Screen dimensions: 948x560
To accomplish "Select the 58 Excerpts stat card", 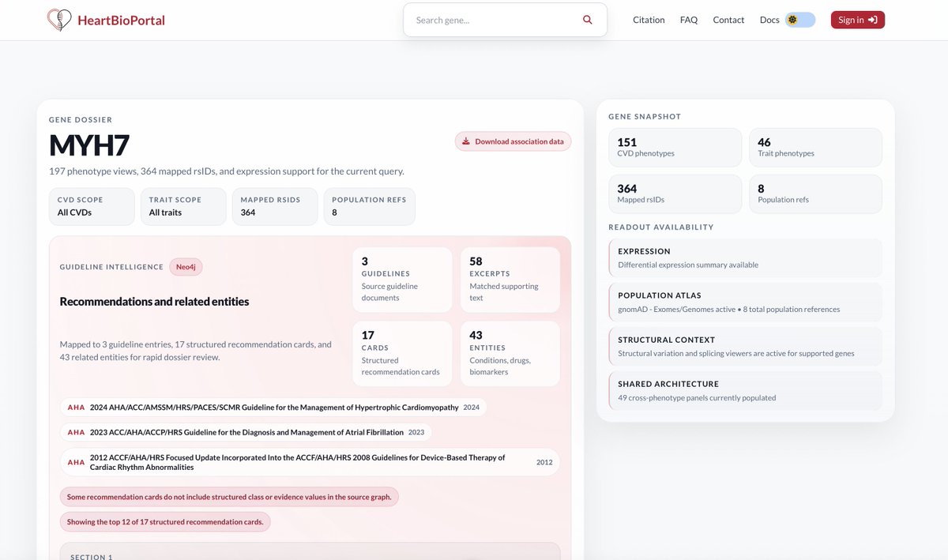I will coord(510,280).
